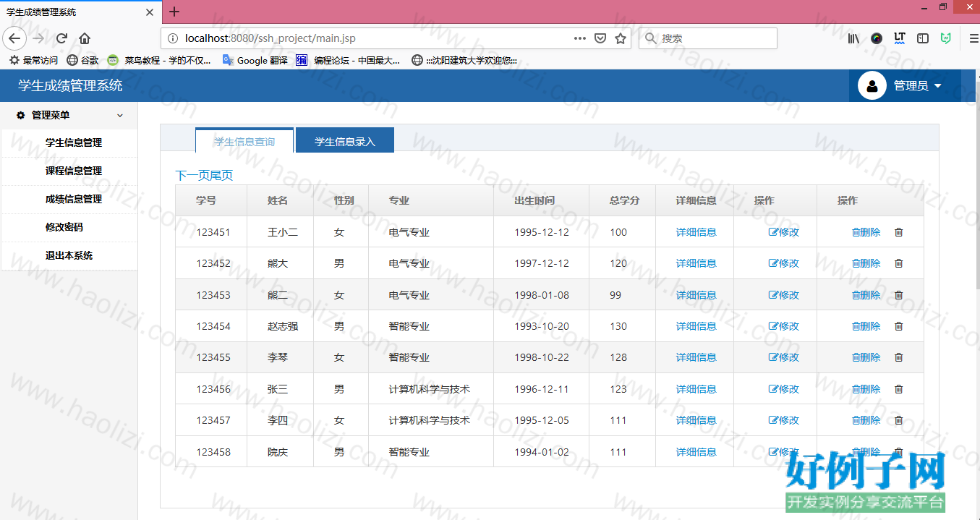The width and height of the screenshot is (980, 520).
Task: Switch to 学生信息录入 tab
Action: (345, 141)
